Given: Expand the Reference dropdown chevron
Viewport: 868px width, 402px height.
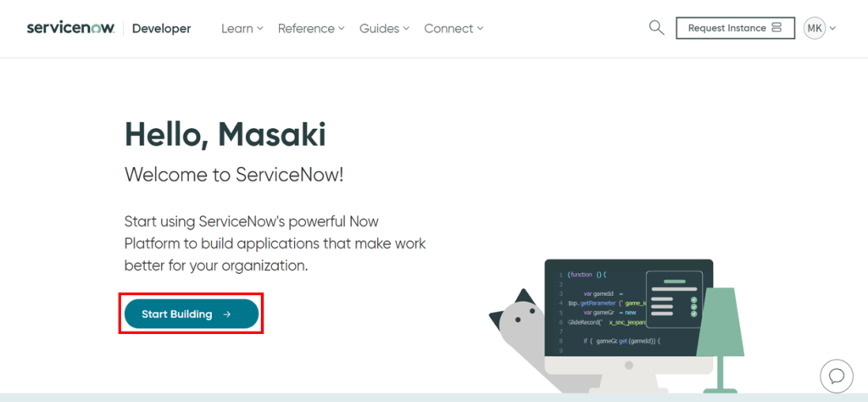Looking at the screenshot, I should [x=342, y=28].
